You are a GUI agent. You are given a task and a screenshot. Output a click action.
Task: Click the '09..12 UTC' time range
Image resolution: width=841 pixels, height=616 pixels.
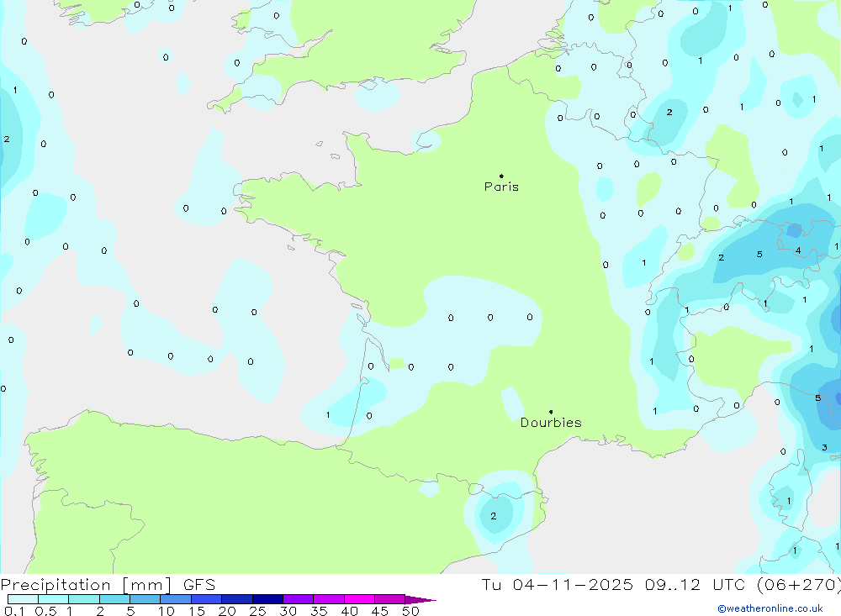tap(696, 584)
